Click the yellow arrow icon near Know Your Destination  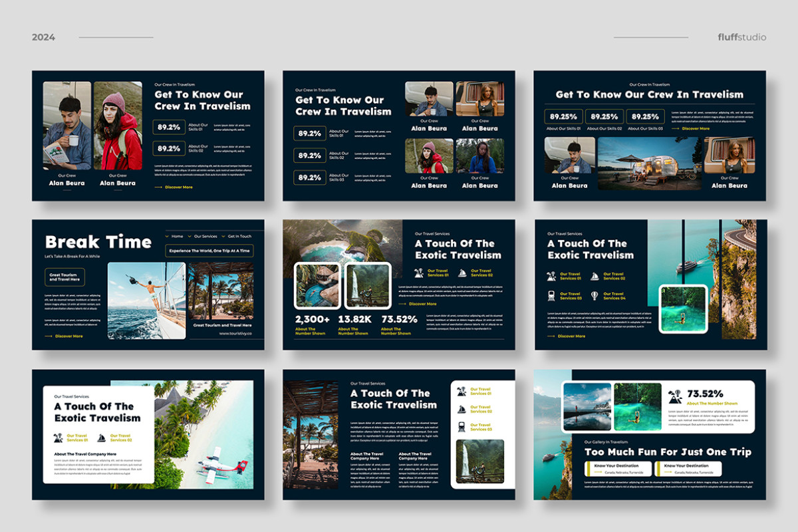click(598, 471)
